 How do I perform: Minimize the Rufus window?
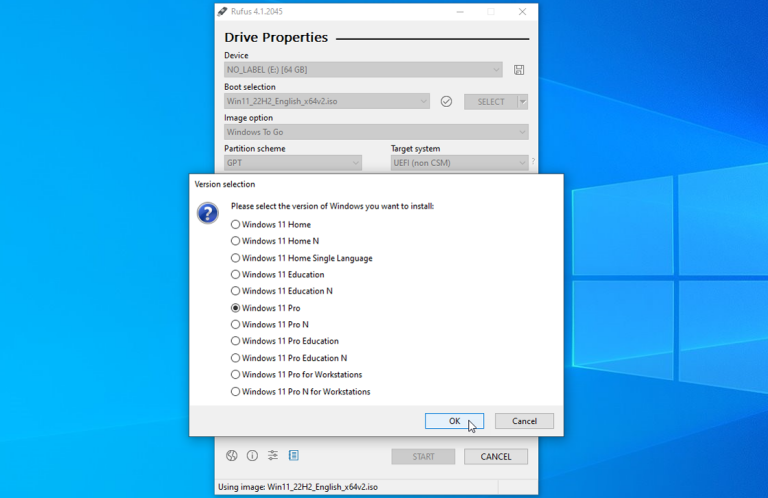459,12
